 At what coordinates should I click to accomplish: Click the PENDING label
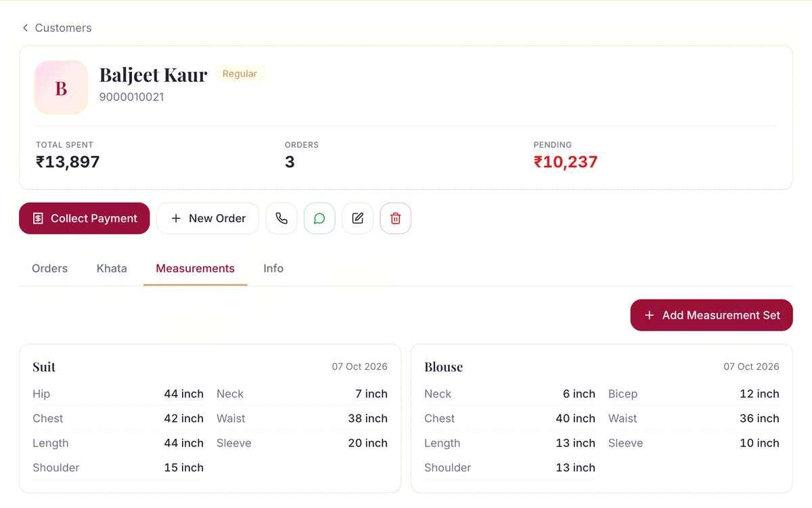553,145
